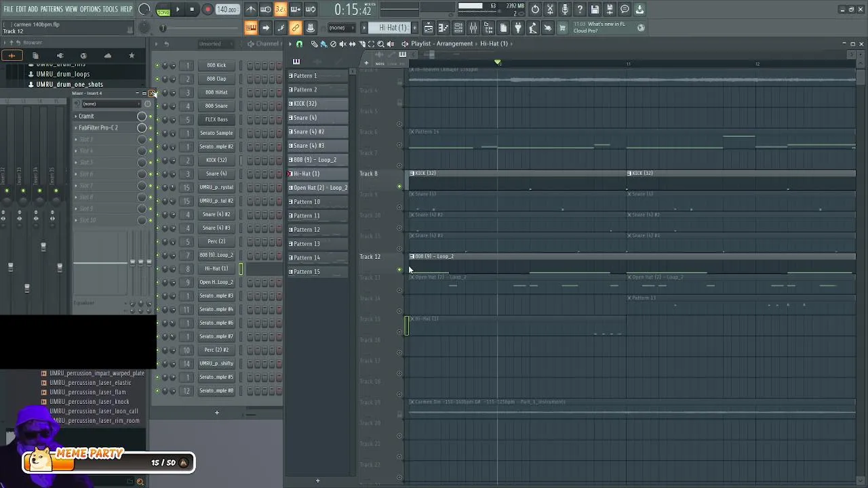Select Pattern 1 in pattern list
Viewport: 868px width, 488px height.
[317, 75]
